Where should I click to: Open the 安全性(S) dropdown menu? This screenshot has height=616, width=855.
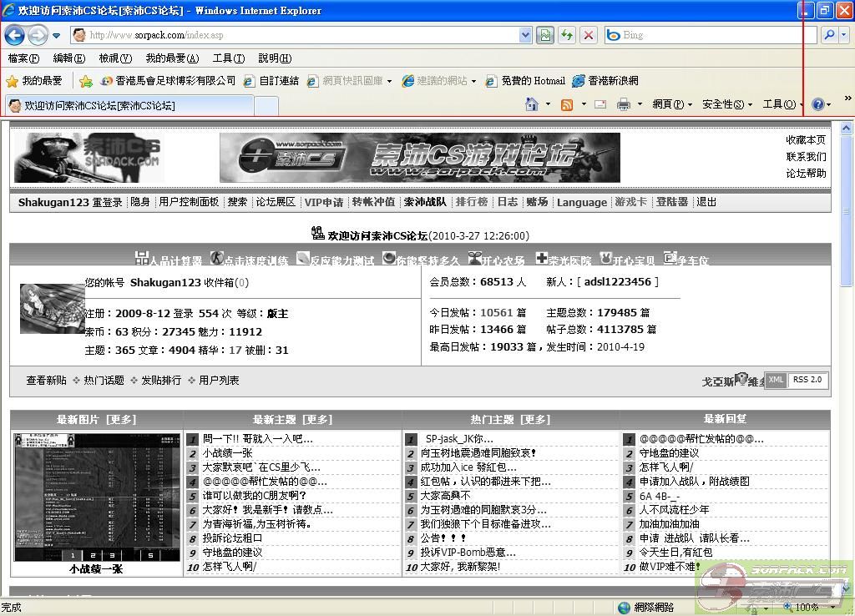(x=727, y=104)
